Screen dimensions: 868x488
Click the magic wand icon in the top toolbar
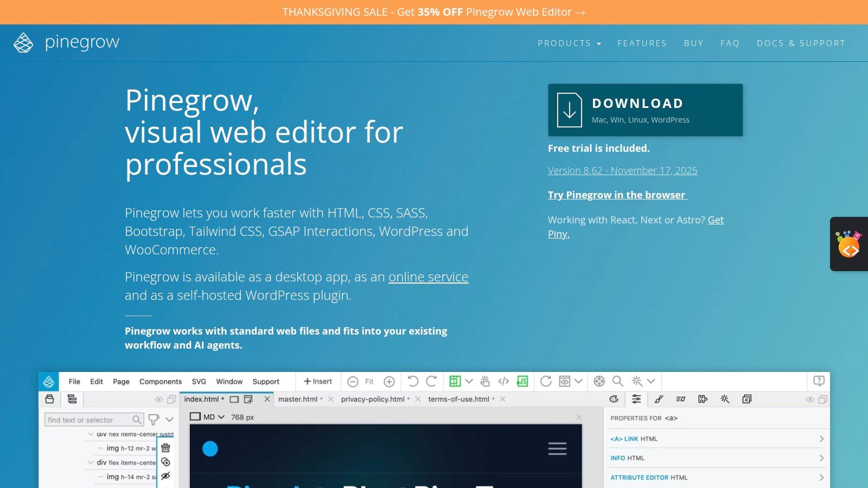637,381
